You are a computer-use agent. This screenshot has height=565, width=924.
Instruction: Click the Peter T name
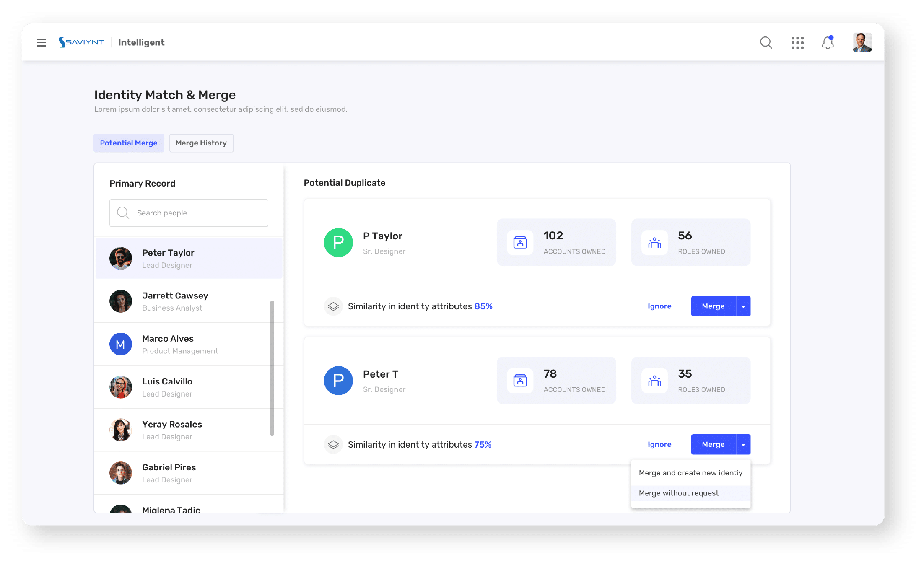[x=381, y=374]
